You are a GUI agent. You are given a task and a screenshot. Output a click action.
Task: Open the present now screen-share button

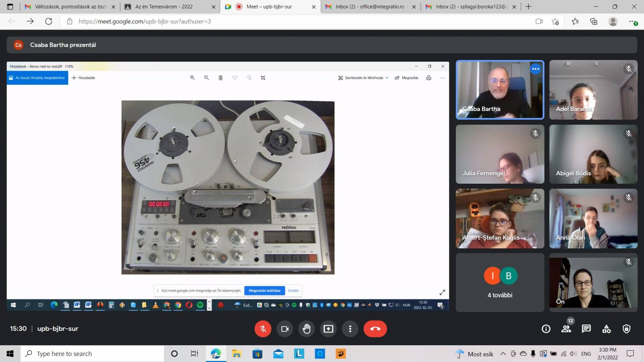[x=328, y=329]
